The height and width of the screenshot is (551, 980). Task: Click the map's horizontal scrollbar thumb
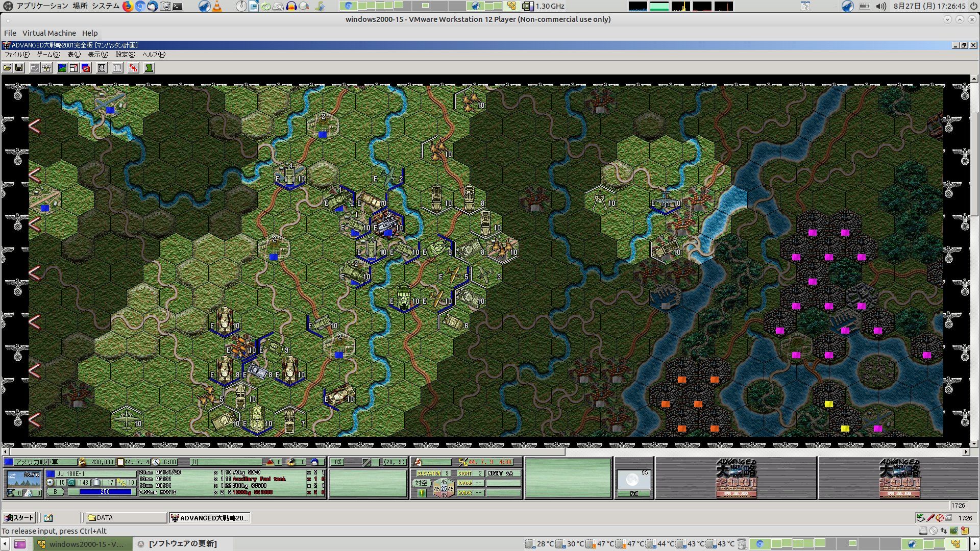[286, 452]
